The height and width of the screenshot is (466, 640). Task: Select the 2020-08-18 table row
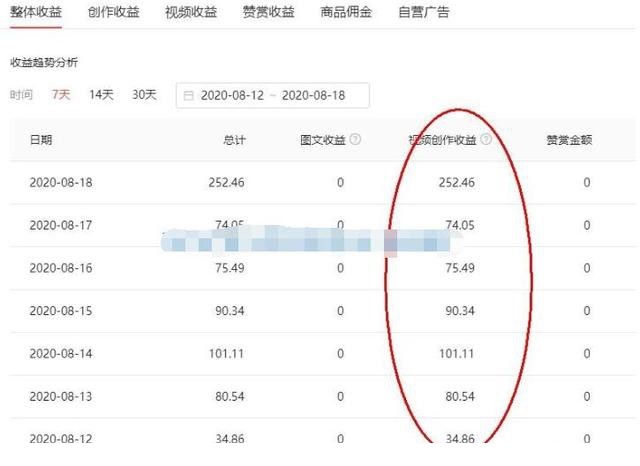322,182
